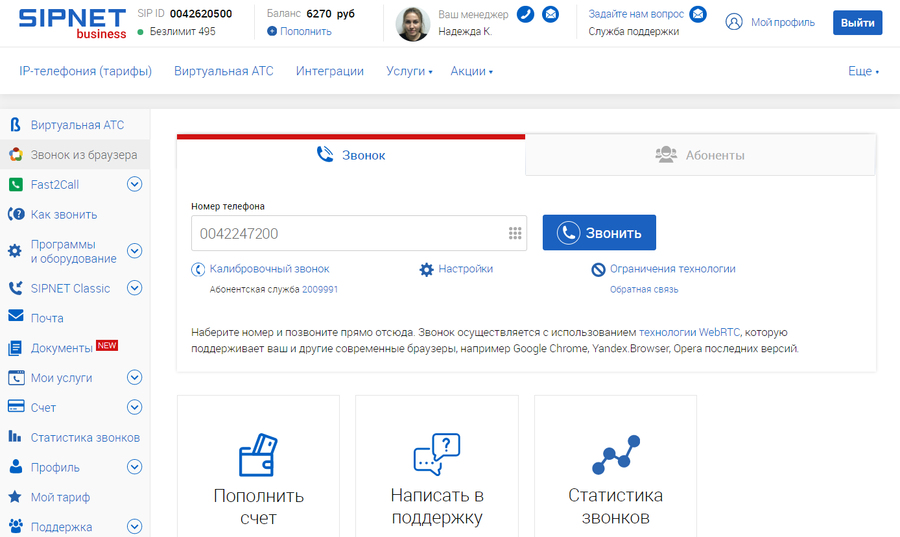Screen dimensions: 900x537
Task: Click the Поддержка people icon
Action: point(15,526)
